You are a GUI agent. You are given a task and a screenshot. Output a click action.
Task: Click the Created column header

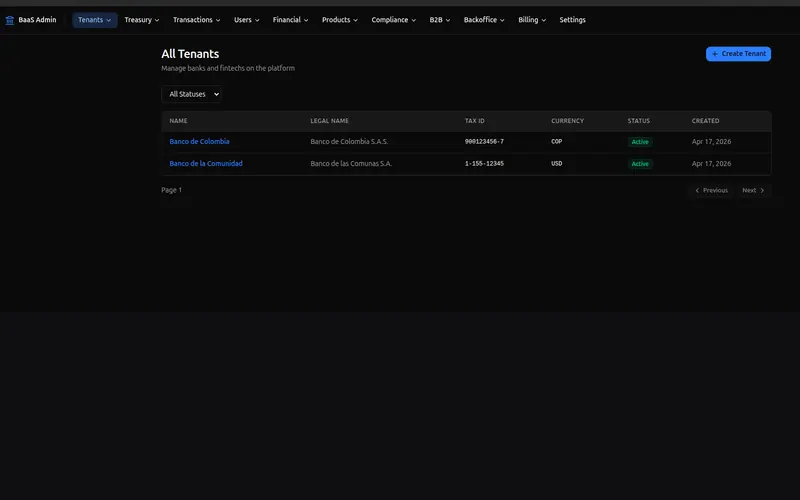tap(706, 121)
